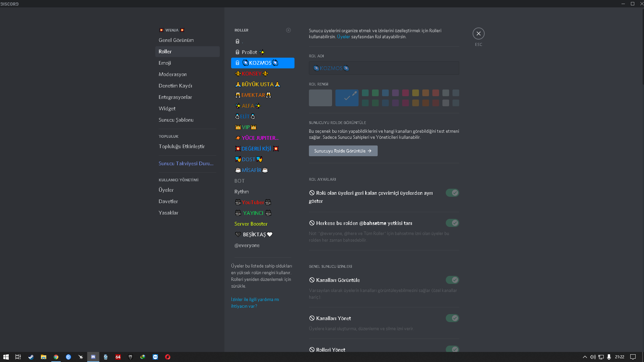The image size is (644, 362).
Task: Select the KONSEY role in the list
Action: coord(252,74)
